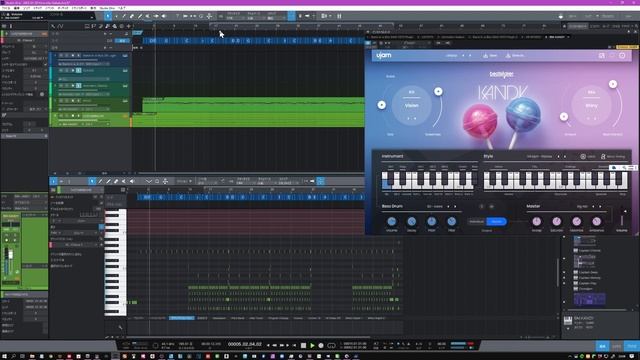Set Bass Drum output to Individual
The width and height of the screenshot is (640, 360).
(x=476, y=221)
